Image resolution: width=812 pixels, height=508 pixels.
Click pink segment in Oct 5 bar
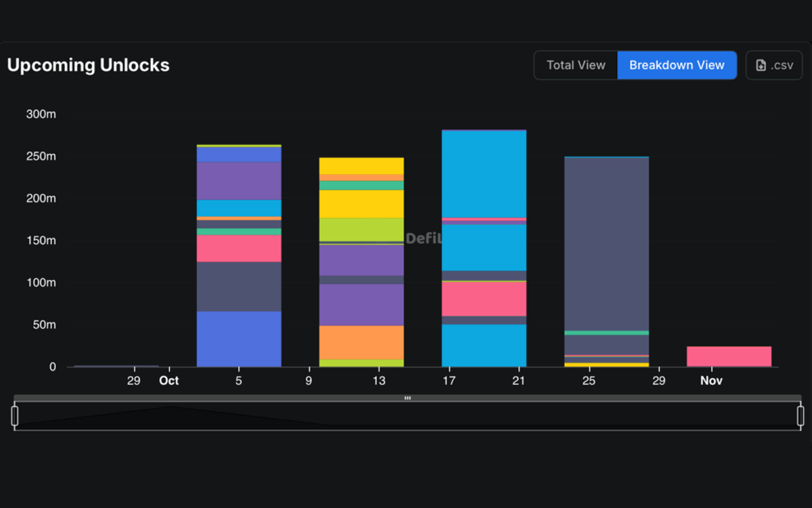point(239,248)
